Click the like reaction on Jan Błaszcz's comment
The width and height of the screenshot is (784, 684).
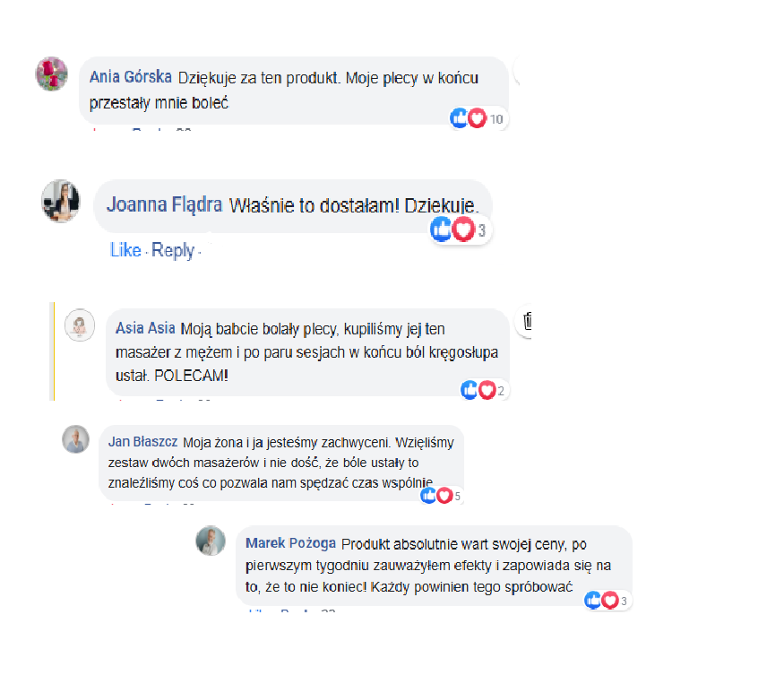click(x=428, y=496)
